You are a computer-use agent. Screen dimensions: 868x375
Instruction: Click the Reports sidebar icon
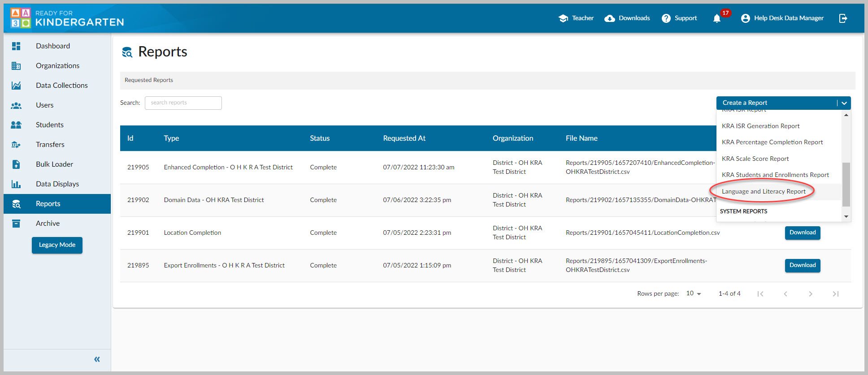click(16, 204)
